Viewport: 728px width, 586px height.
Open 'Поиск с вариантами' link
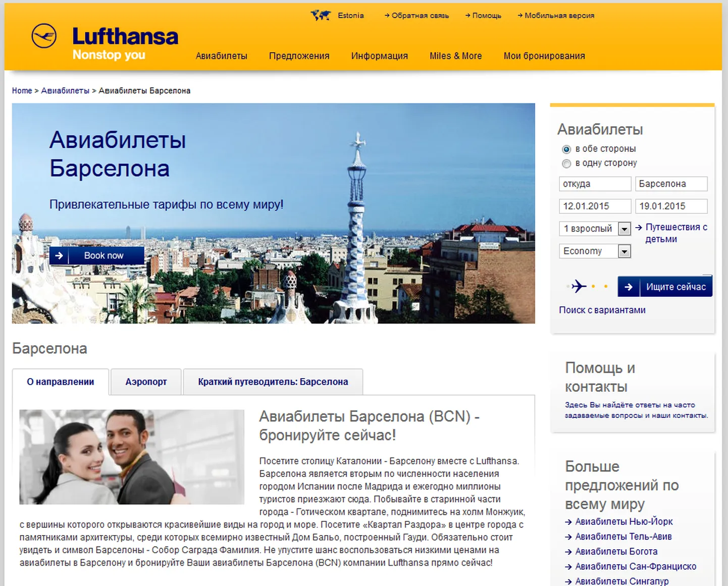[602, 310]
